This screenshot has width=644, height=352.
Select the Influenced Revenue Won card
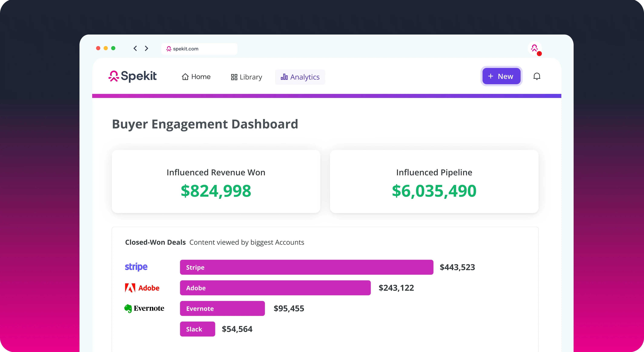coord(216,181)
